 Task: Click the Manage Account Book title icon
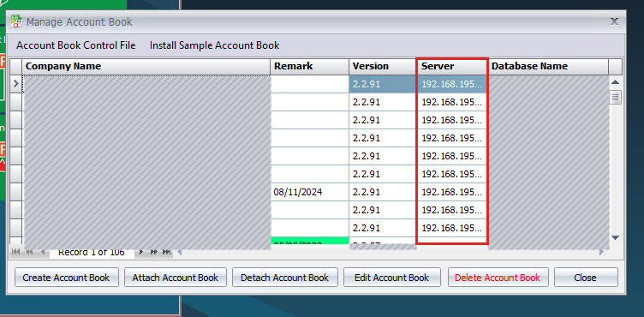pyautogui.click(x=16, y=21)
